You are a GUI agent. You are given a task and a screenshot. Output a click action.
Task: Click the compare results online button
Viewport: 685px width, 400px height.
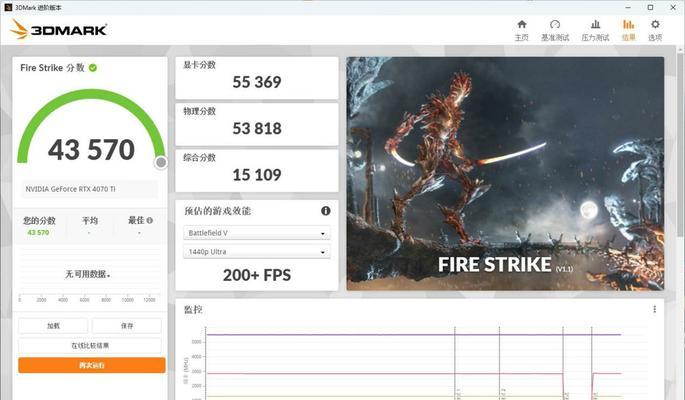[x=90, y=345]
